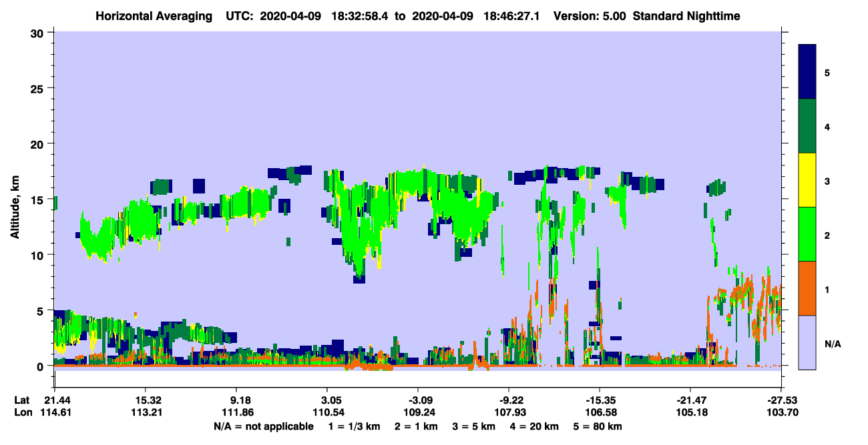868x445 pixels.
Task: Click the dark green colorbar segment labeled 4
Action: pyautogui.click(x=807, y=126)
